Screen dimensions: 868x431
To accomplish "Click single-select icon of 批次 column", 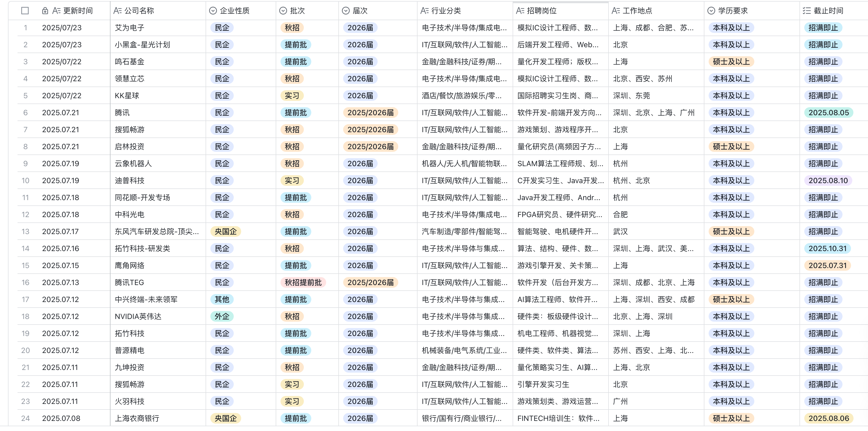I will pos(283,11).
